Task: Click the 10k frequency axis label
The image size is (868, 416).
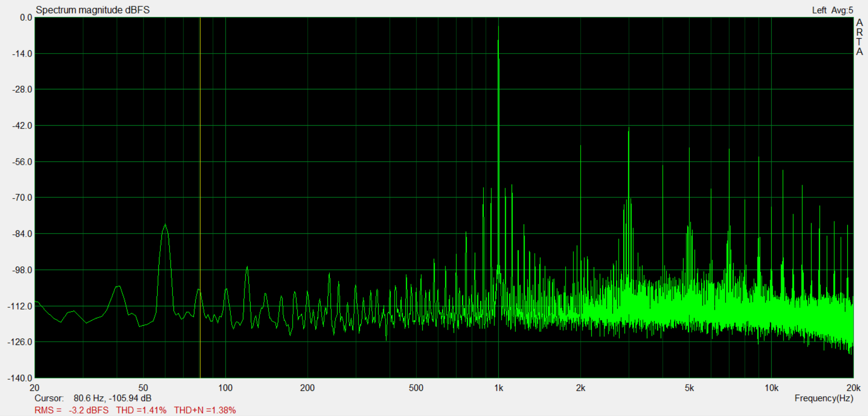Action: pos(771,388)
